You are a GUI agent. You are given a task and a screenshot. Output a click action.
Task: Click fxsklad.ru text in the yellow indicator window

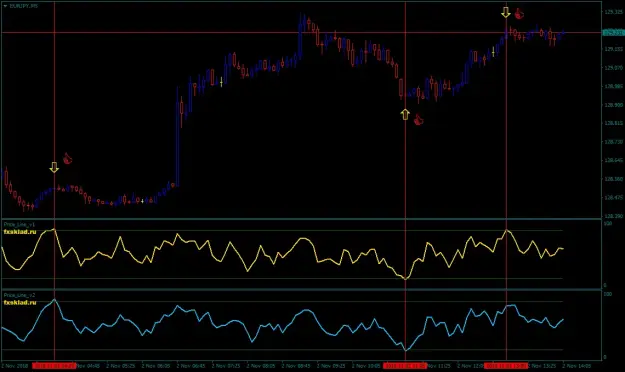[20, 232]
